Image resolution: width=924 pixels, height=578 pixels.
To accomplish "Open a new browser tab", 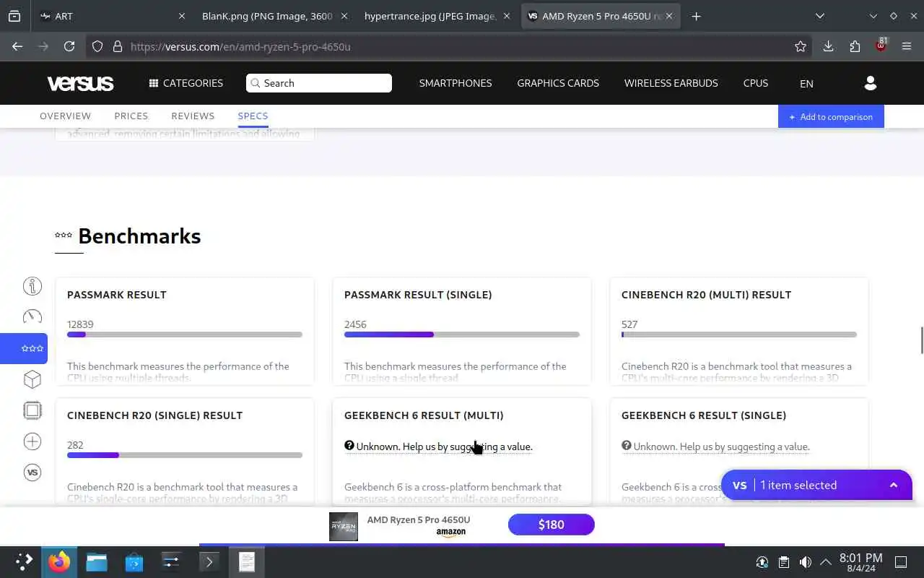I will coord(696,16).
